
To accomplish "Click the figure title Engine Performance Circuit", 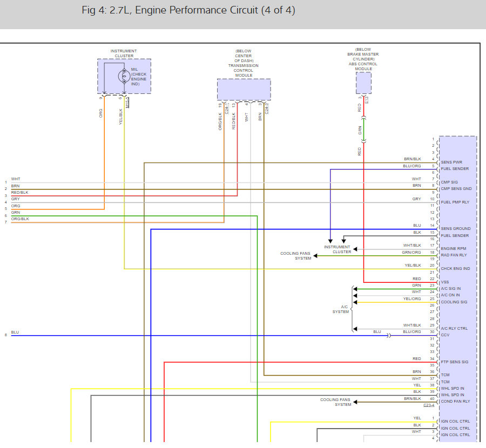I will tap(188, 11).
